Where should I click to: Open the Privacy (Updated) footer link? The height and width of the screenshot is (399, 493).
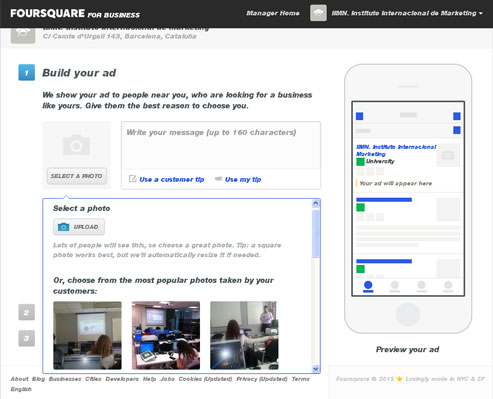[262, 379]
